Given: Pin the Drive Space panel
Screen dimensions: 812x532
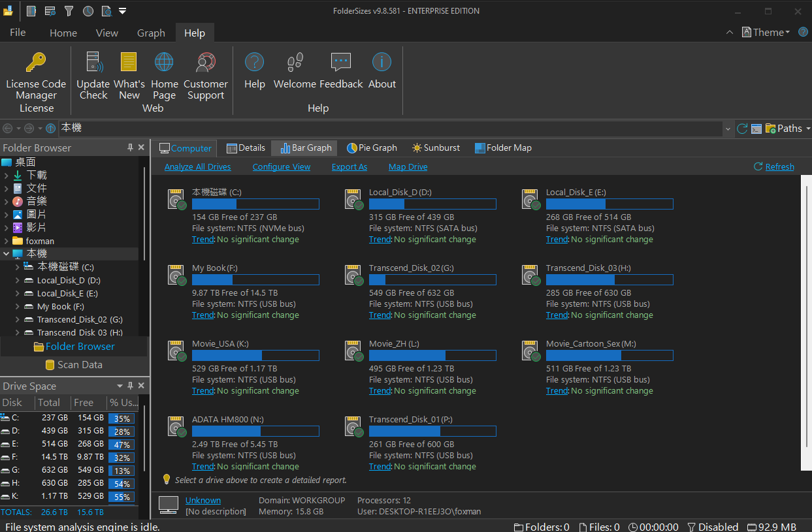Looking at the screenshot, I should 131,386.
